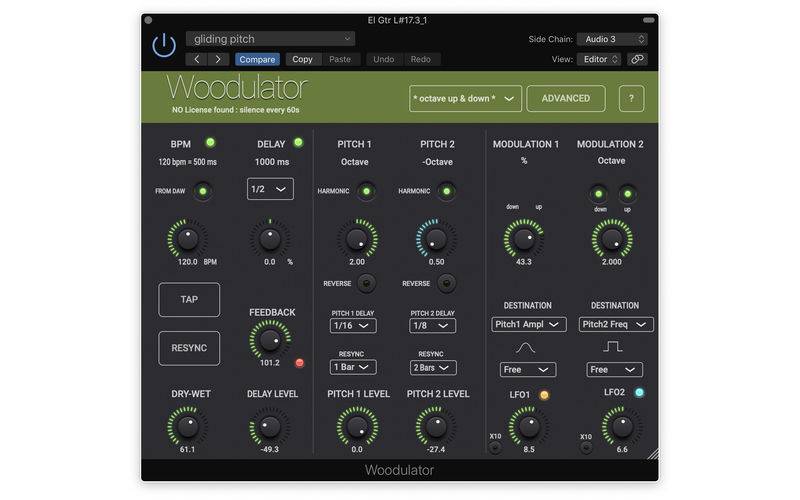This screenshot has width=800, height=500.
Task: Toggle Modulation 2 up LED
Action: 628,194
